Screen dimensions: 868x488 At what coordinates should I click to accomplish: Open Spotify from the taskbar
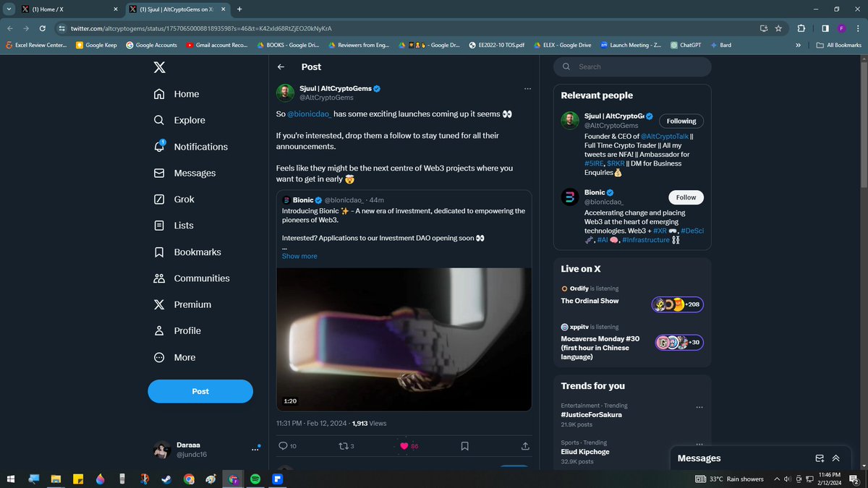(x=255, y=479)
